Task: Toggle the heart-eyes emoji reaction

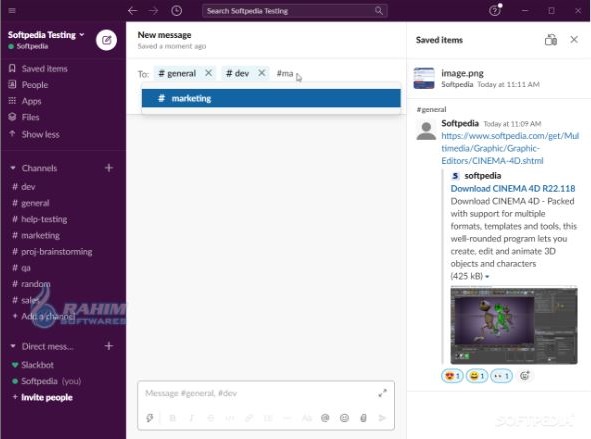Action: click(452, 376)
